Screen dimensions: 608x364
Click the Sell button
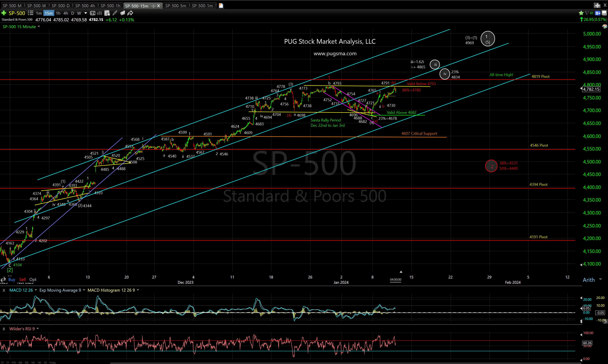[22, 279]
